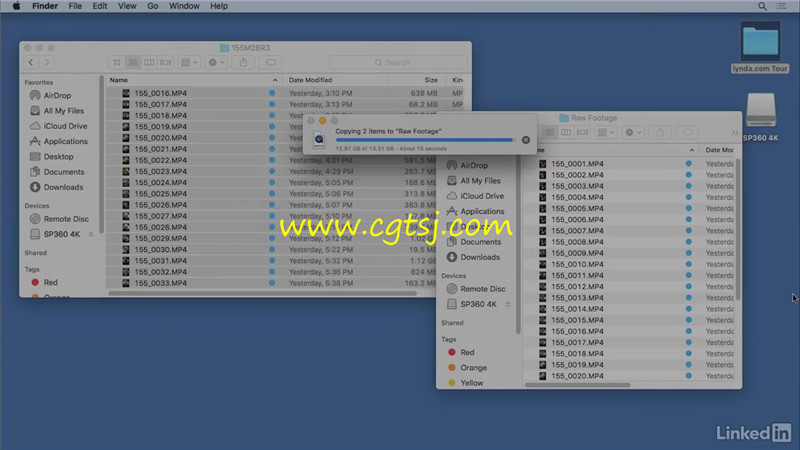
Task: Switch Raw Footage window to column view
Action: click(566, 133)
